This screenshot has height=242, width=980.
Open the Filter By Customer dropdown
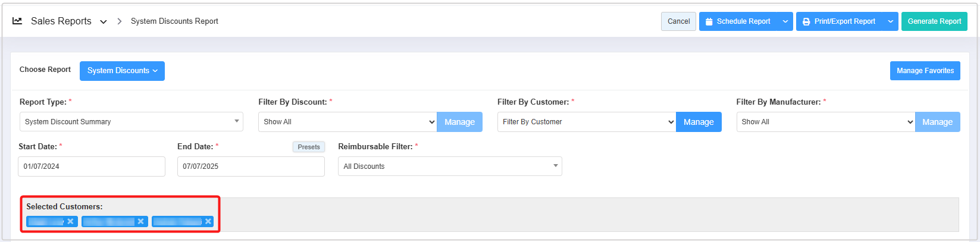[586, 122]
